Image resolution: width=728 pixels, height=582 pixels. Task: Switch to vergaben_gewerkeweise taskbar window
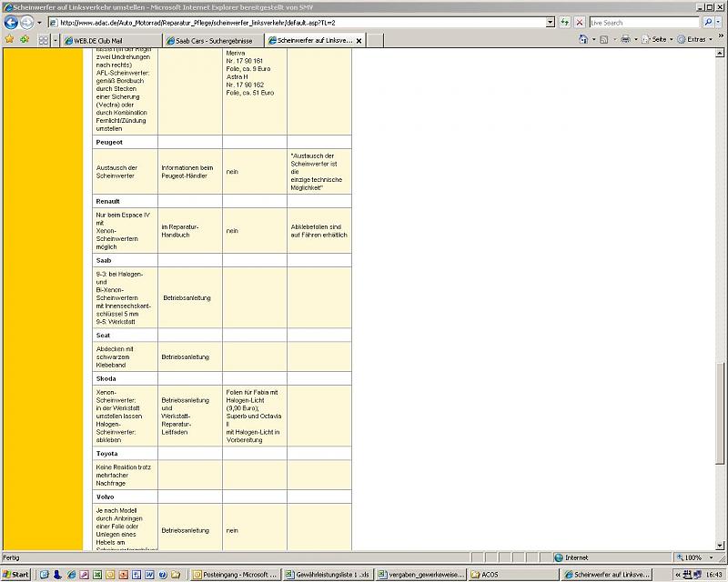[420, 575]
